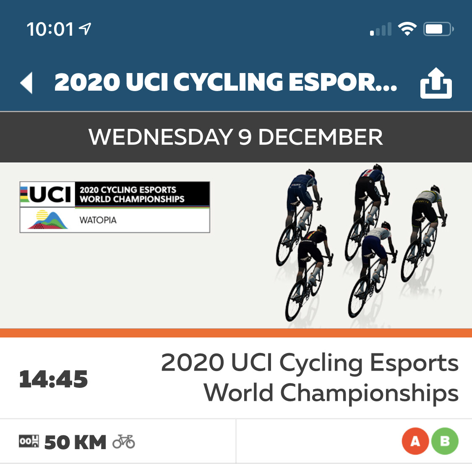Tap the back arrow icon
Viewport: 472px width, 476px height.
click(26, 83)
